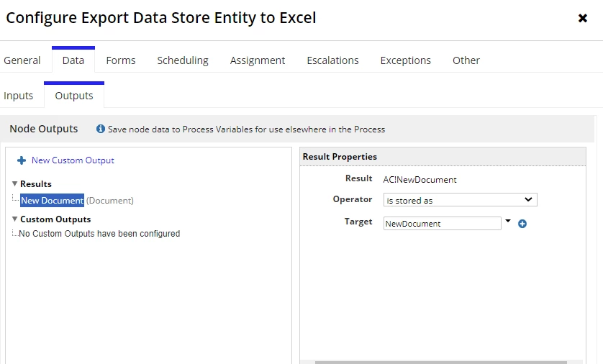Image resolution: width=603 pixels, height=364 pixels.
Task: Open the General tab
Action: pyautogui.click(x=22, y=60)
